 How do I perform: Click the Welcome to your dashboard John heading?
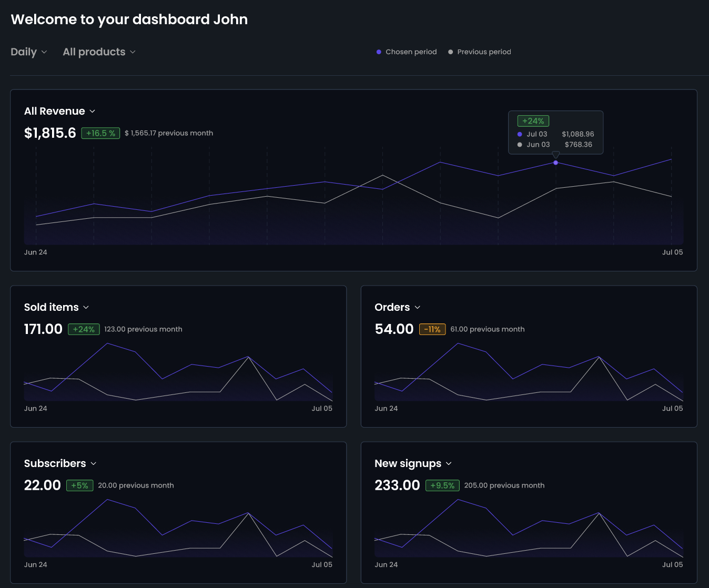point(129,19)
